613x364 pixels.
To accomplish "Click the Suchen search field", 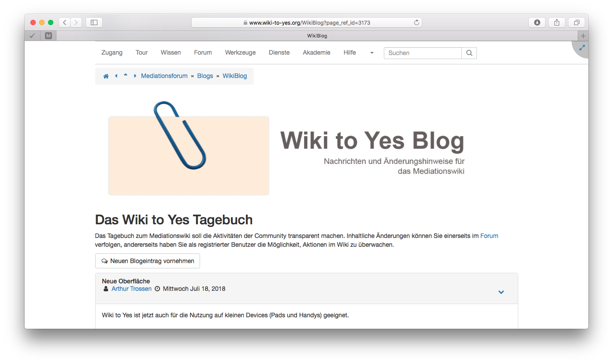I will [x=422, y=53].
